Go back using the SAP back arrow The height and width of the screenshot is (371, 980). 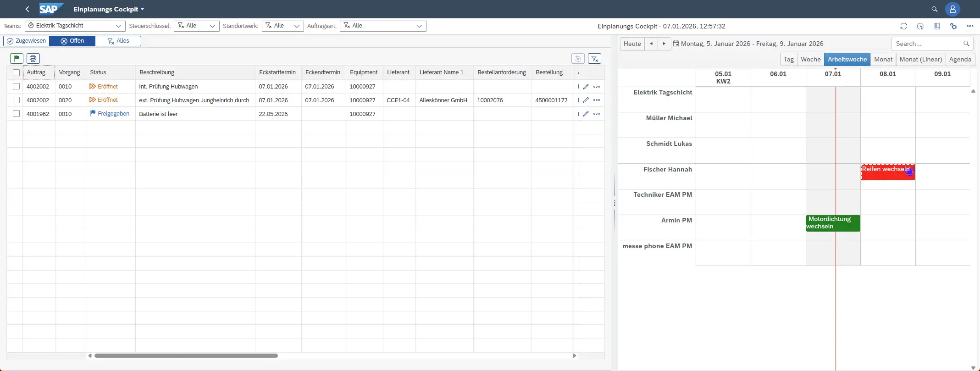28,9
